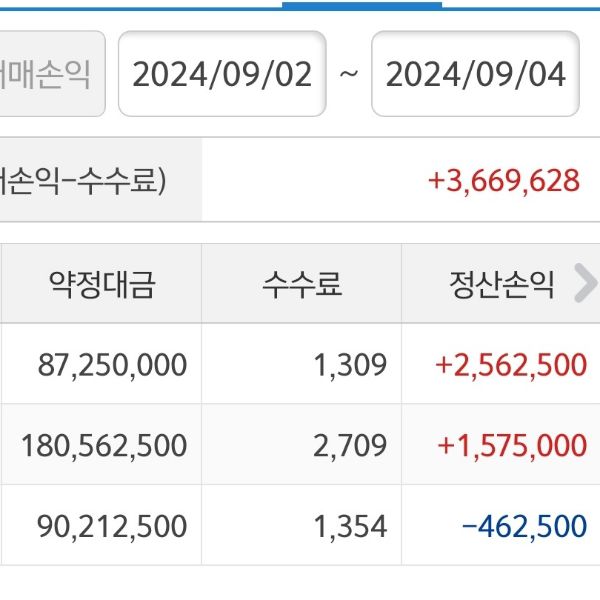The image size is (600, 600).
Task: Click the profit value +2,562,500
Action: pos(511,364)
